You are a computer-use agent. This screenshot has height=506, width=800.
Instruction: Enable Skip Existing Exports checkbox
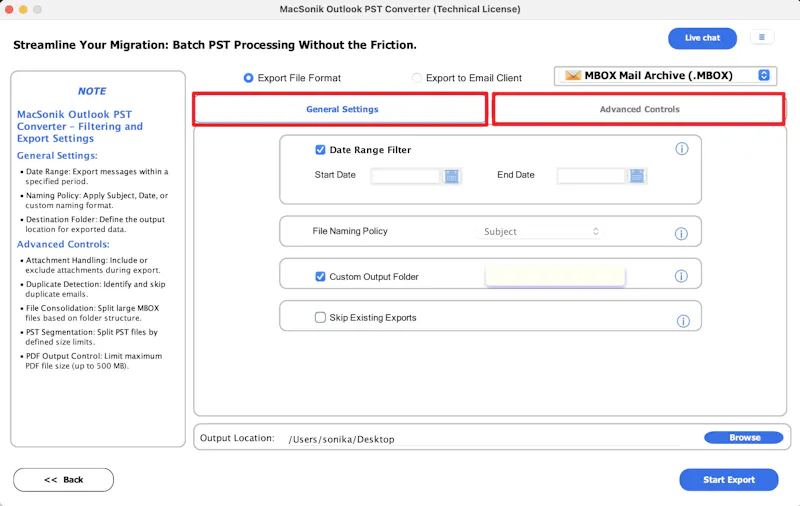pos(320,317)
